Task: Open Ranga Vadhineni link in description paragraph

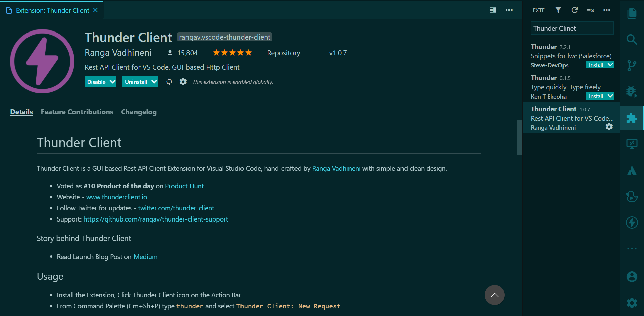Action: coord(336,168)
